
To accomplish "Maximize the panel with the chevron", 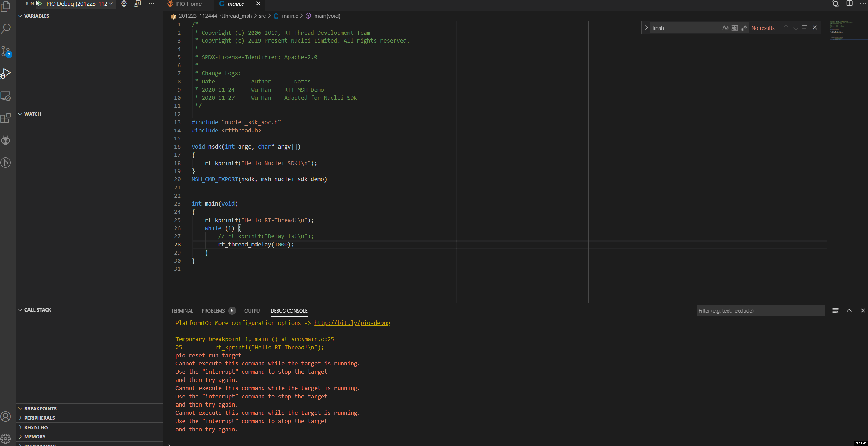I will click(849, 310).
